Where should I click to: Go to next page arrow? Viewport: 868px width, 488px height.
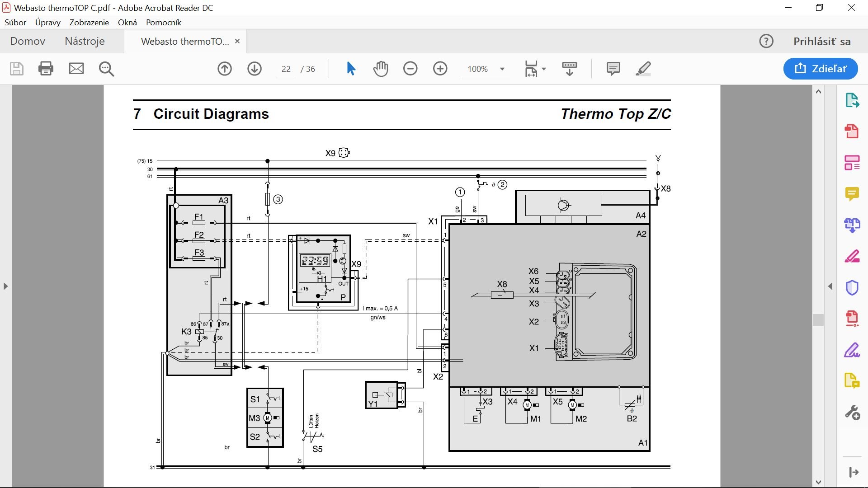coord(255,69)
